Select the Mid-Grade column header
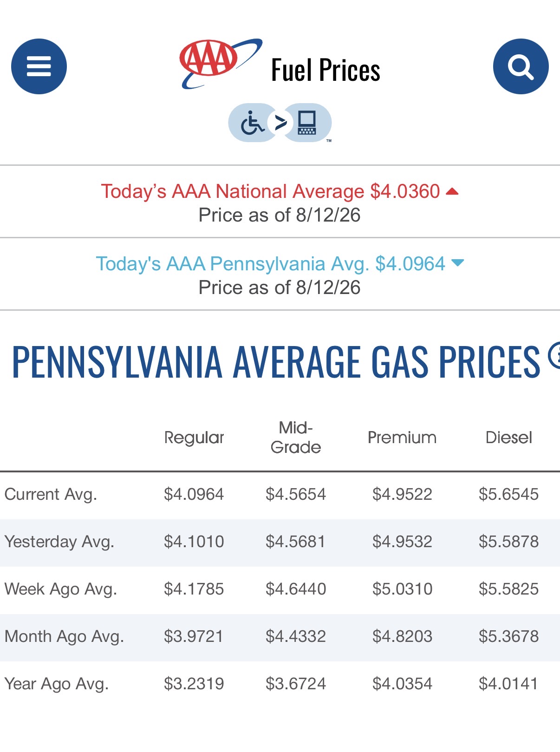 pyautogui.click(x=296, y=438)
